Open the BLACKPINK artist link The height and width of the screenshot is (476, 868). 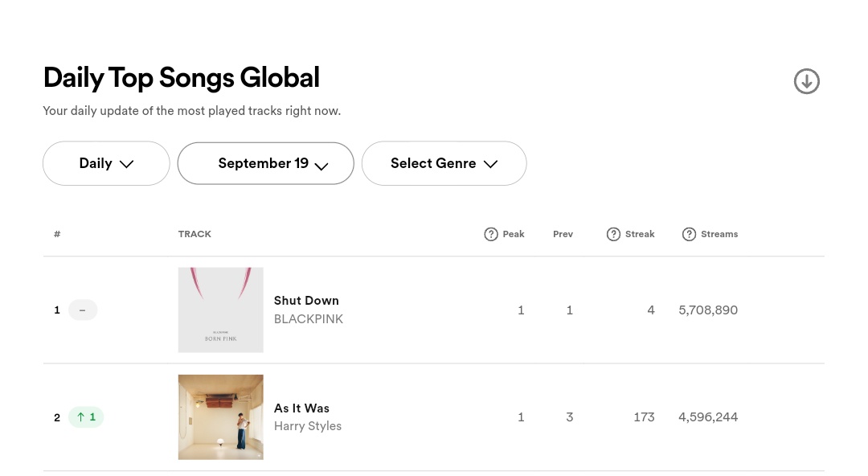pos(309,319)
